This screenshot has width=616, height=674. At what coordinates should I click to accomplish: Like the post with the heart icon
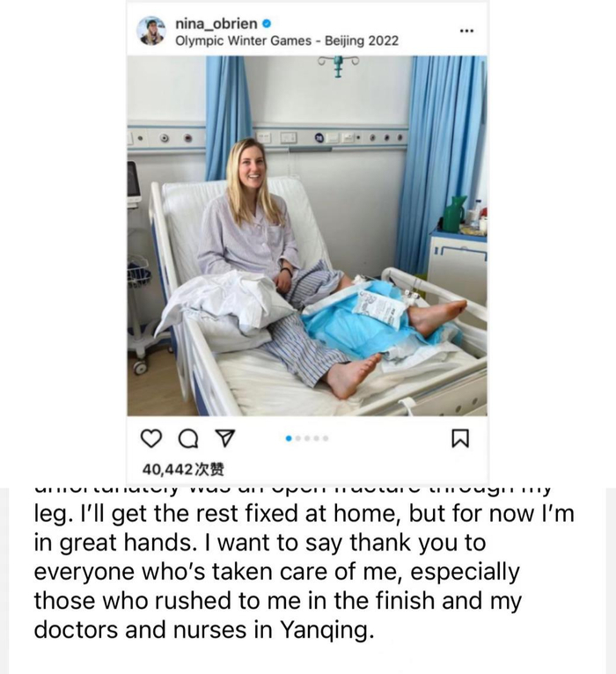tap(151, 439)
